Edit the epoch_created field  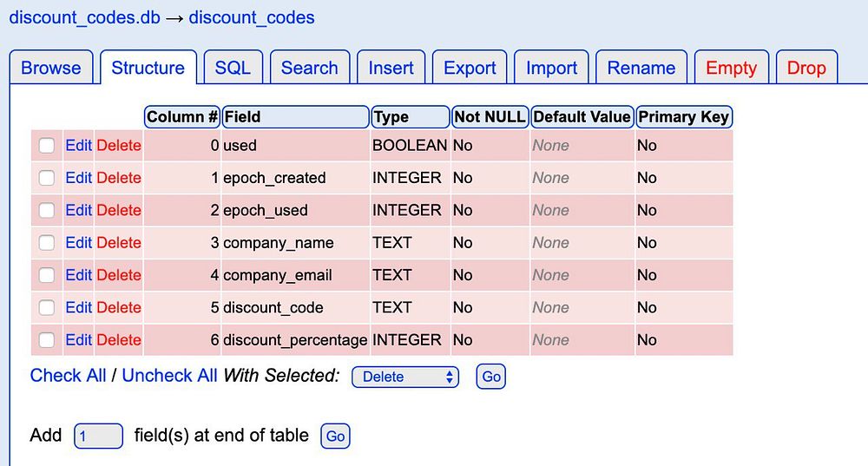tap(78, 178)
